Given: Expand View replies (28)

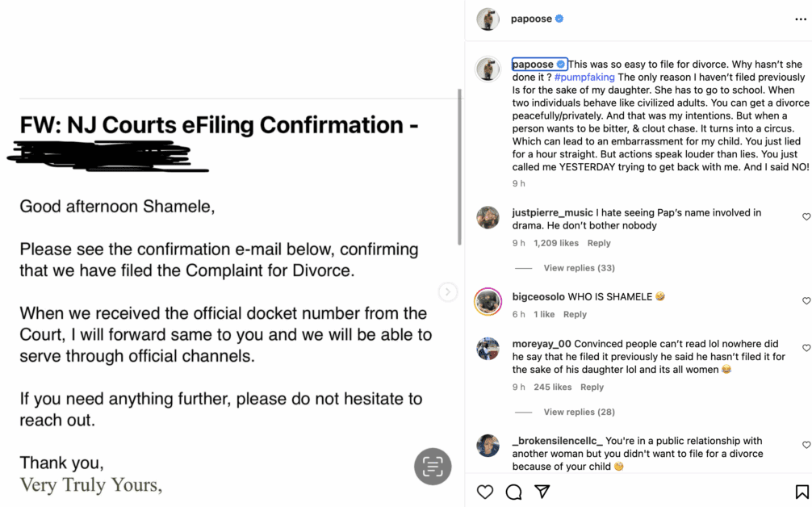Looking at the screenshot, I should tap(579, 412).
